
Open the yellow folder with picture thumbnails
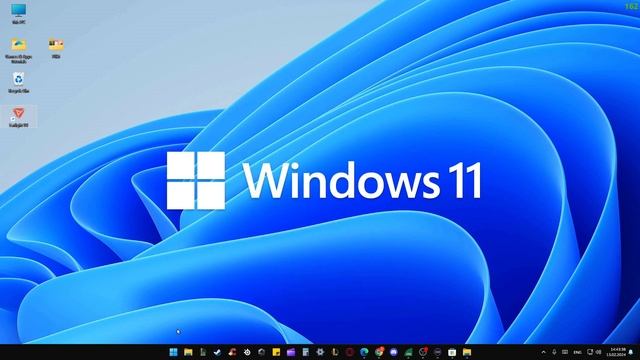56,48
